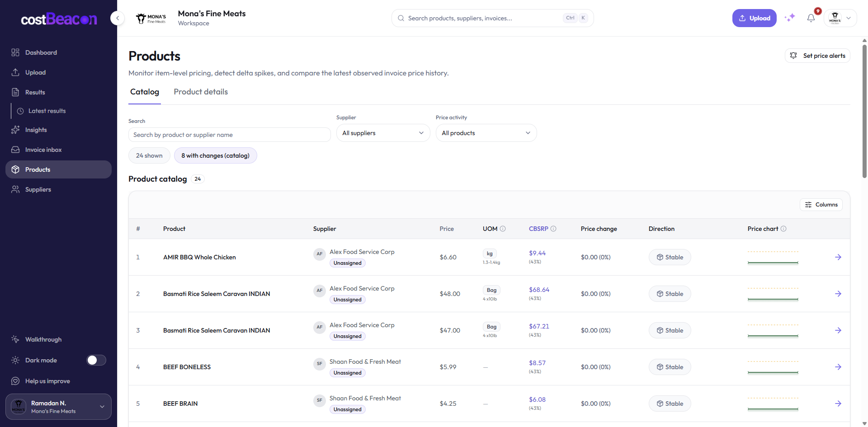Open the Upload sidebar item
Screen dimensions: 868x427
click(58, 72)
